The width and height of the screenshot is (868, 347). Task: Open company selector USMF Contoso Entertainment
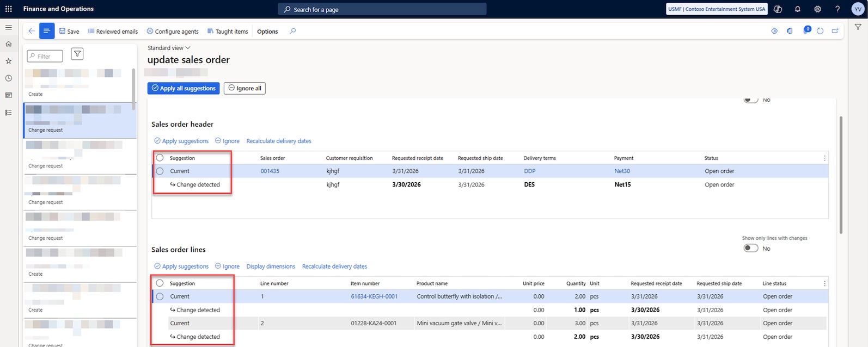pyautogui.click(x=717, y=9)
